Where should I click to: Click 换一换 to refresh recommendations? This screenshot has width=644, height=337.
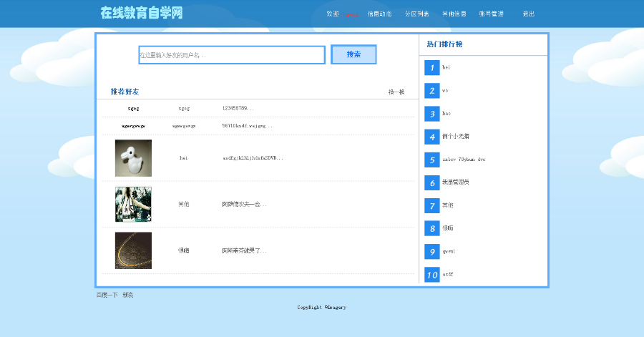(396, 92)
